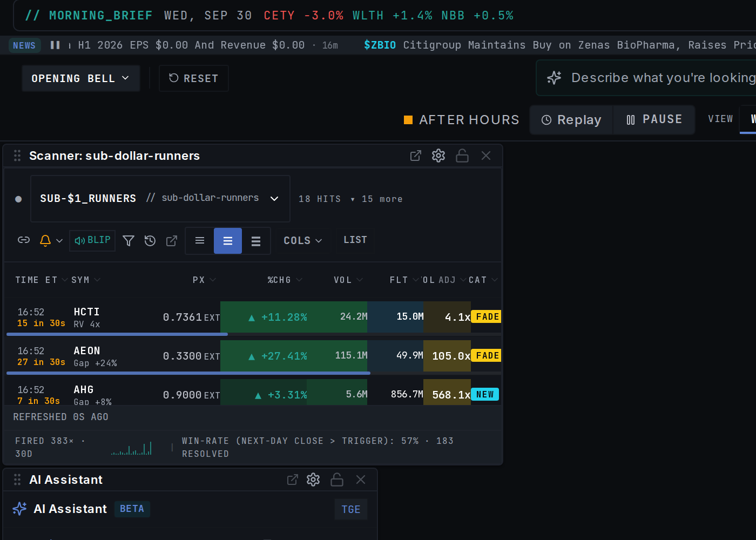Sort by VOL column header
The height and width of the screenshot is (540, 756).
click(x=348, y=280)
